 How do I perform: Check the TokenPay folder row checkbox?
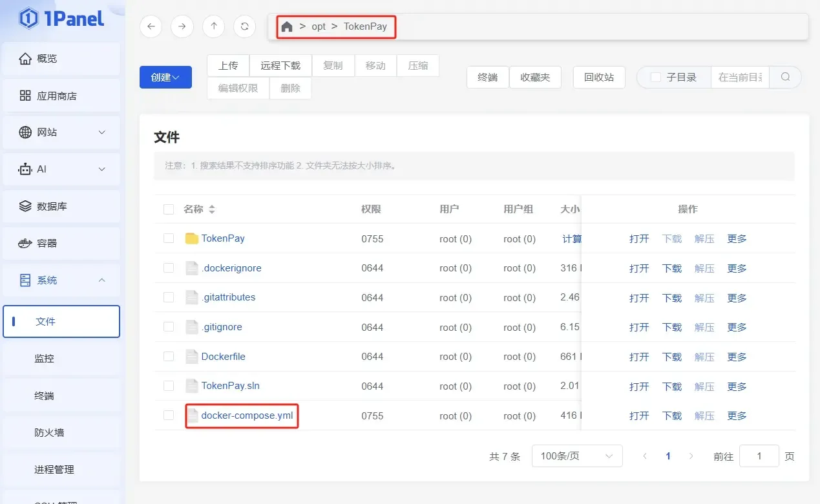[x=169, y=238]
